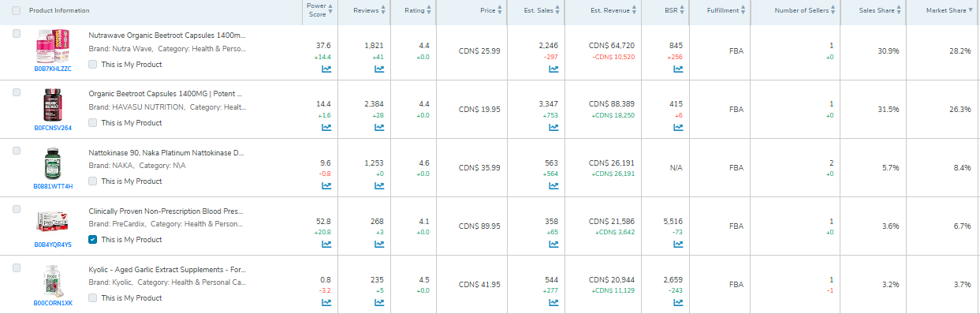Click price CDN$ 89.95 for PreCardix
Screen dimensions: 980x314
click(x=479, y=226)
